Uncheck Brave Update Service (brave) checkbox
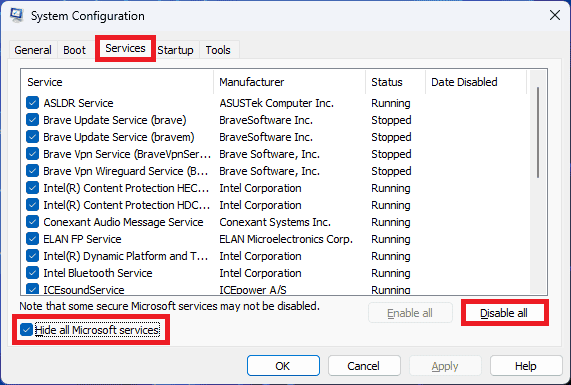Image resolution: width=571 pixels, height=385 pixels. click(32, 120)
